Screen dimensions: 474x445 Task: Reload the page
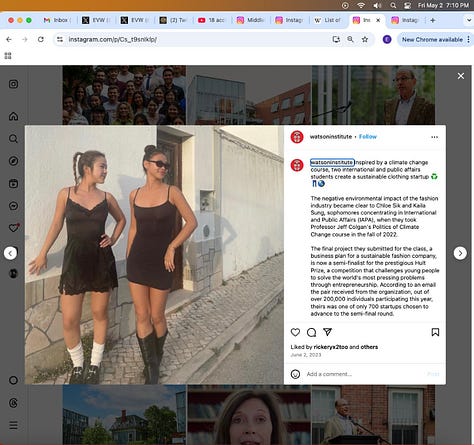coord(41,39)
